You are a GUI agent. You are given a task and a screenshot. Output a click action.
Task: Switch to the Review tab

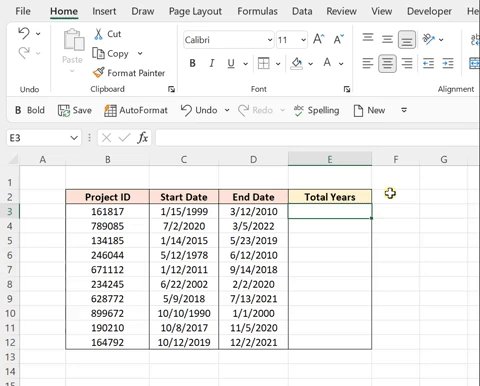(x=341, y=11)
